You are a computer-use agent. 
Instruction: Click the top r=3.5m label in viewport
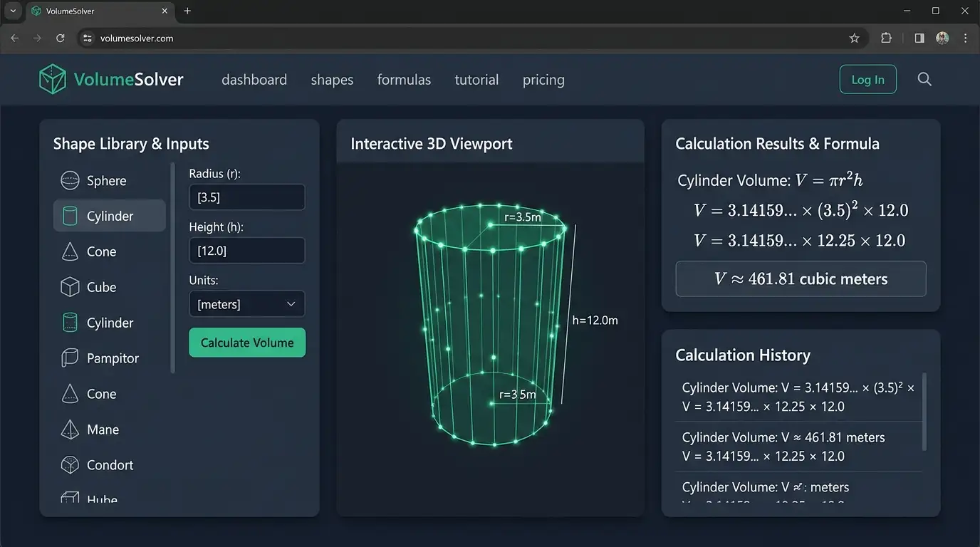pyautogui.click(x=522, y=217)
